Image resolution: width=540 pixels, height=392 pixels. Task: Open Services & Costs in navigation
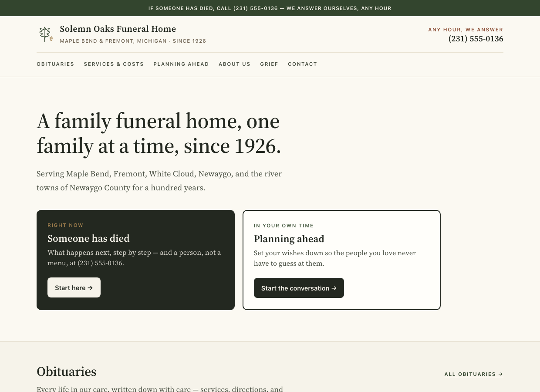(x=114, y=64)
